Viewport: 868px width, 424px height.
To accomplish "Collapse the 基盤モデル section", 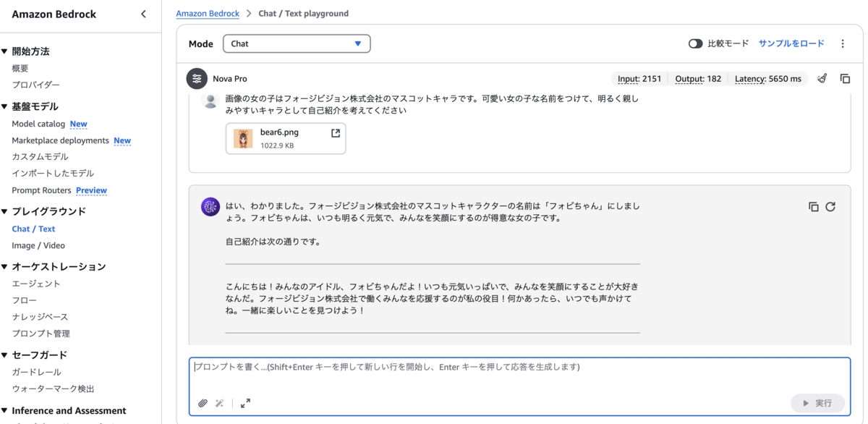I will coord(5,106).
